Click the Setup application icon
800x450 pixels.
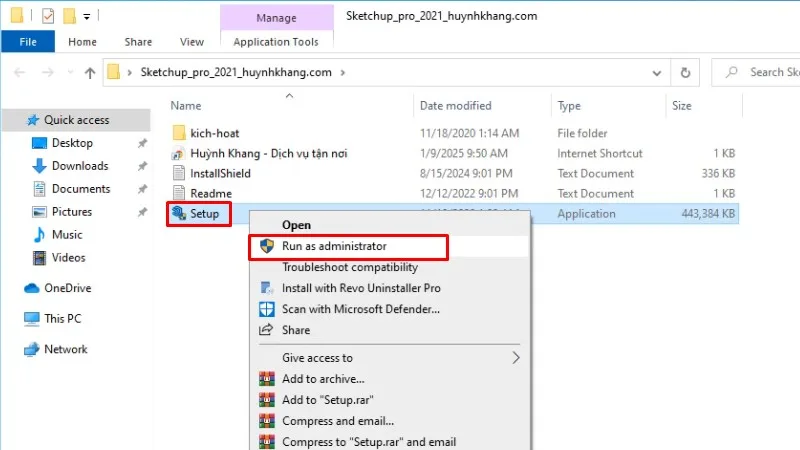pos(179,213)
